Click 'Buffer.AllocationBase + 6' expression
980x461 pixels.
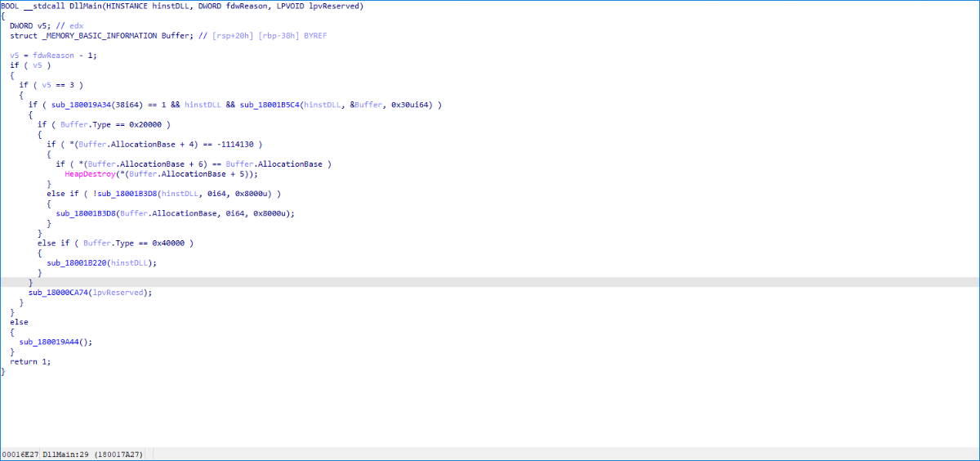point(143,163)
